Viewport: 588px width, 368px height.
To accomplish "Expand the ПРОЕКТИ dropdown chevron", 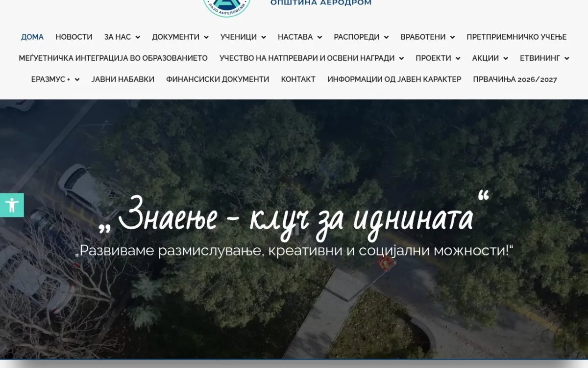I will point(458,58).
